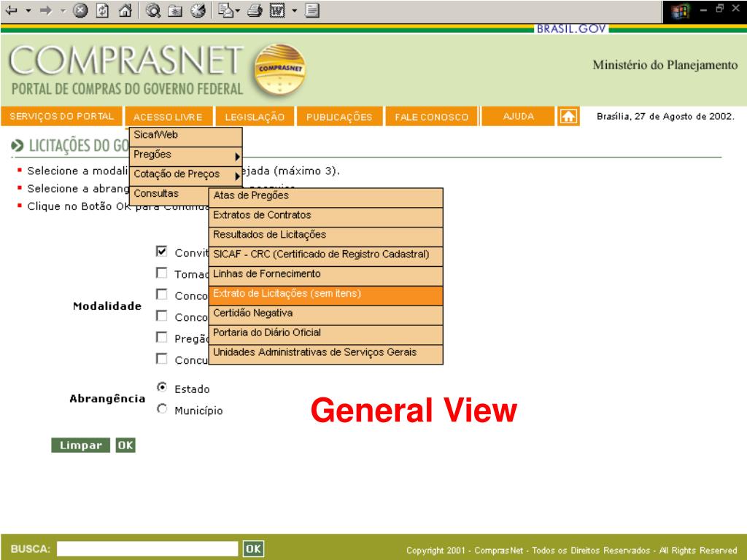This screenshot has height=560, width=747.
Task: Follow the BRASIL.GOV link
Action: [x=571, y=28]
